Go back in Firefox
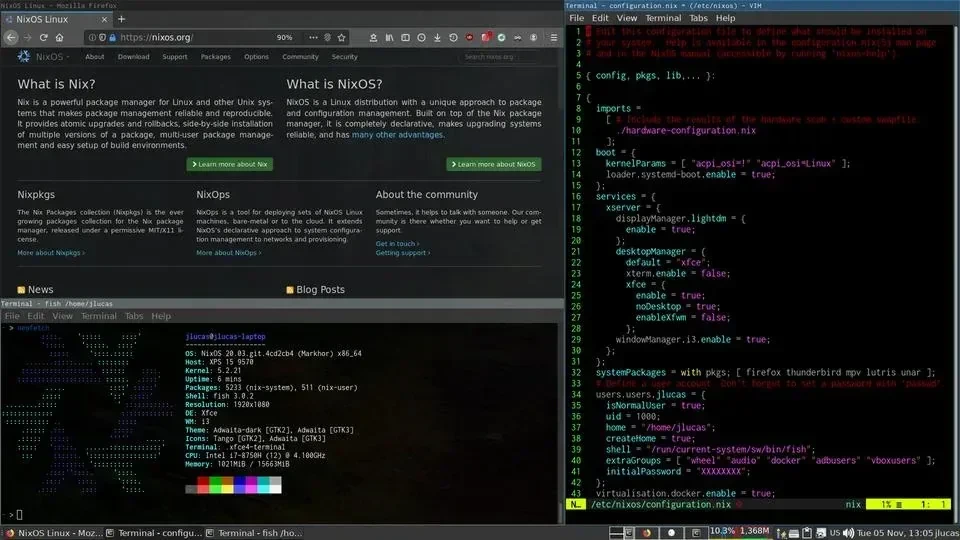The height and width of the screenshot is (540, 960). click(11, 37)
